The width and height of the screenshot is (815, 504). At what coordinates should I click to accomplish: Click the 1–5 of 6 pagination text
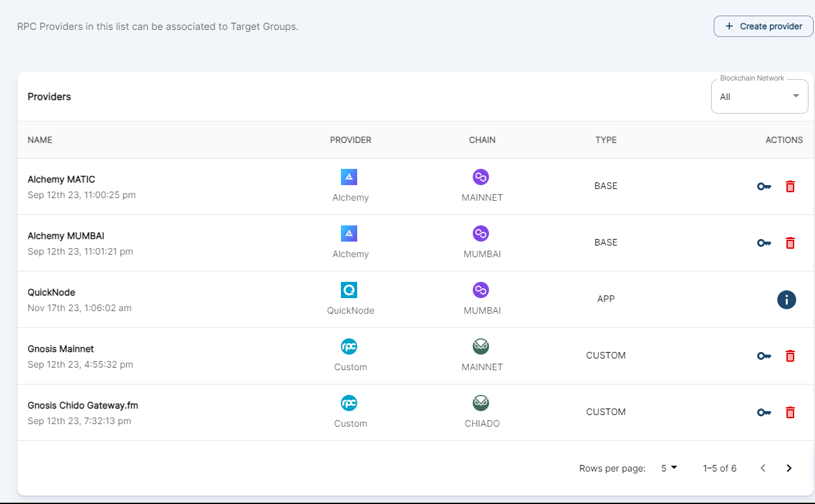click(720, 468)
